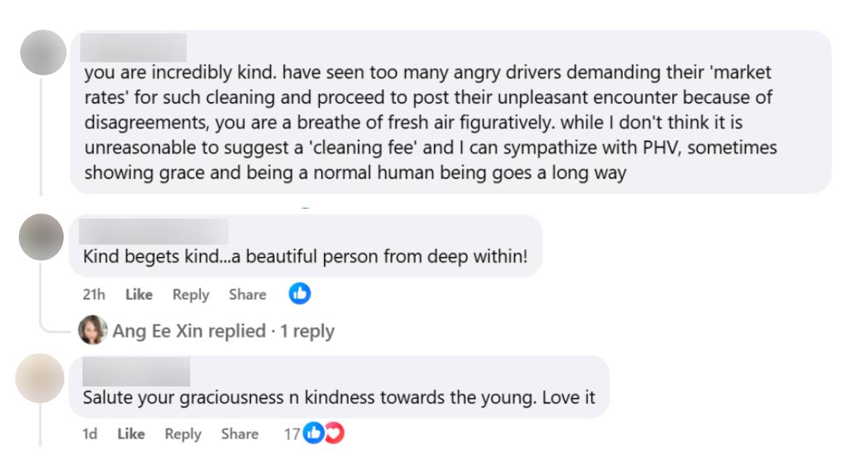
Task: Expand the 'Ang Ee Xin replied · 1 reply' thread
Action: click(x=223, y=331)
